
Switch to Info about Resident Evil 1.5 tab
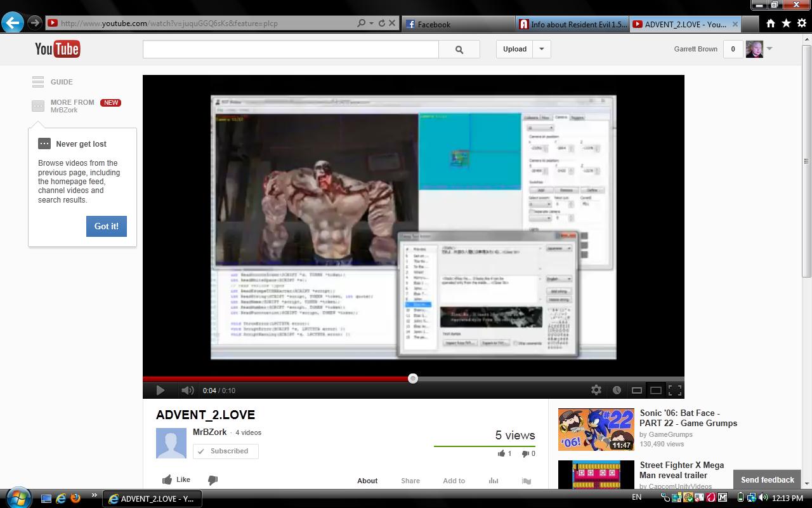(573, 24)
